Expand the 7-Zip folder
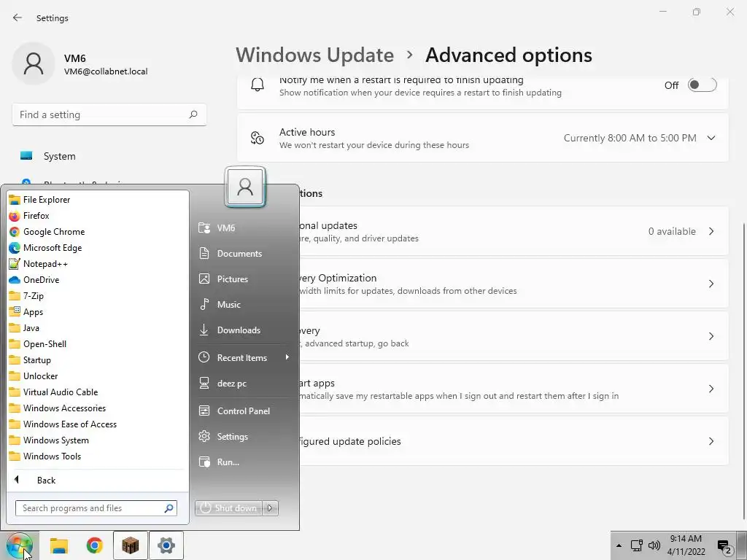This screenshot has width=747, height=560. (x=98, y=296)
